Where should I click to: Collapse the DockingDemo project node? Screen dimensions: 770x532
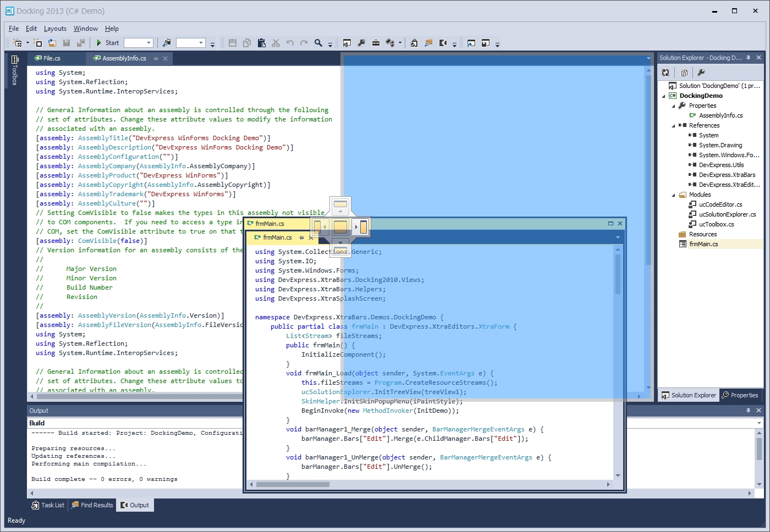(664, 96)
